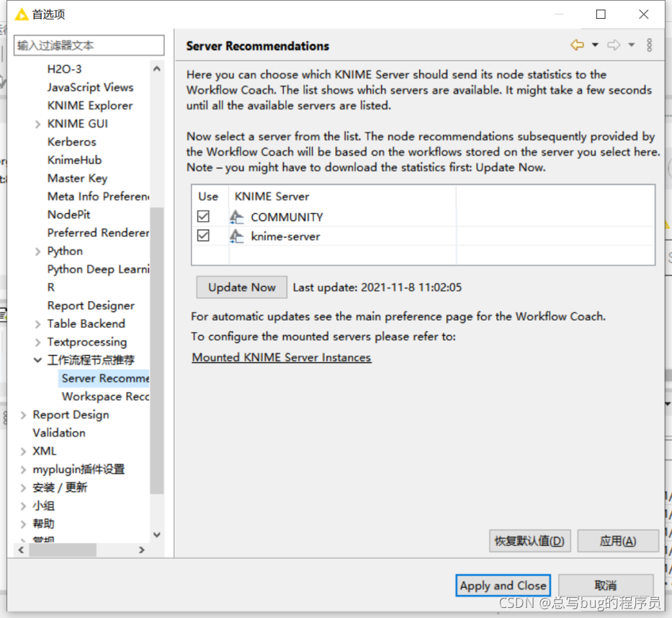The height and width of the screenshot is (618, 672).
Task: Close the 首选项 dialog window
Action: click(643, 14)
